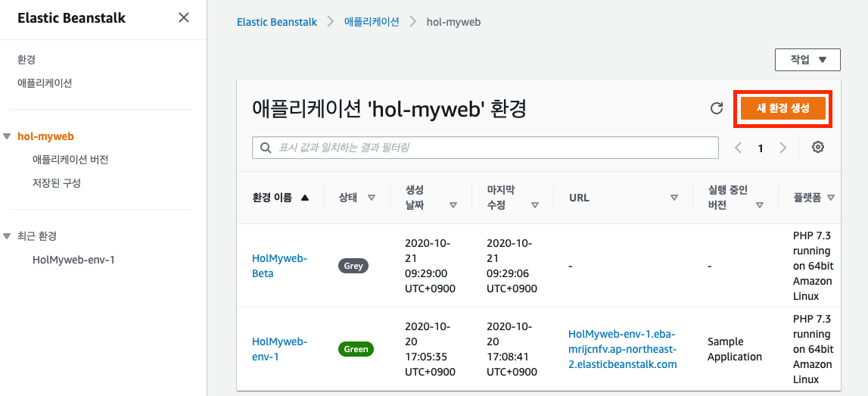Open HolMyweb-Beta environment link
868x396 pixels.
pyautogui.click(x=279, y=266)
